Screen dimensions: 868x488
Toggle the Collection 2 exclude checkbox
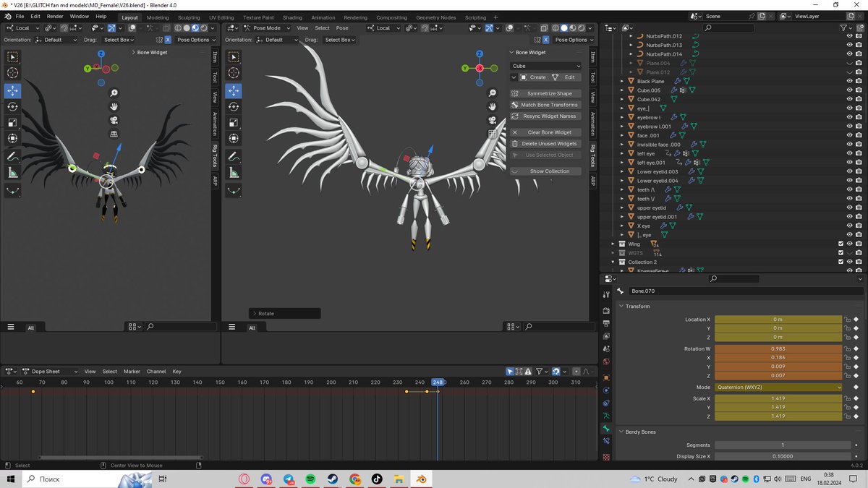coord(841,262)
